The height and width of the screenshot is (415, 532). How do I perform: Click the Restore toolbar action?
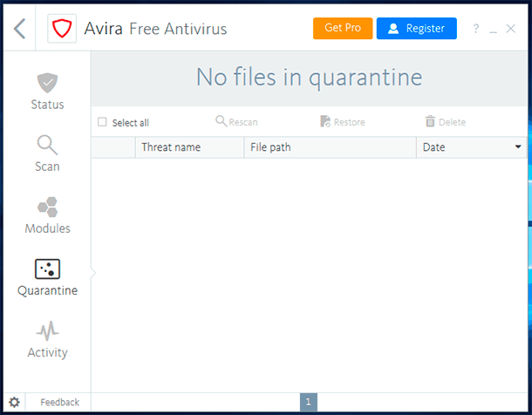click(343, 121)
